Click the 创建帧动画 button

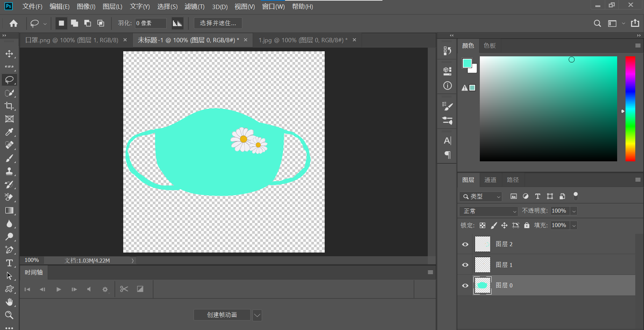coord(222,315)
